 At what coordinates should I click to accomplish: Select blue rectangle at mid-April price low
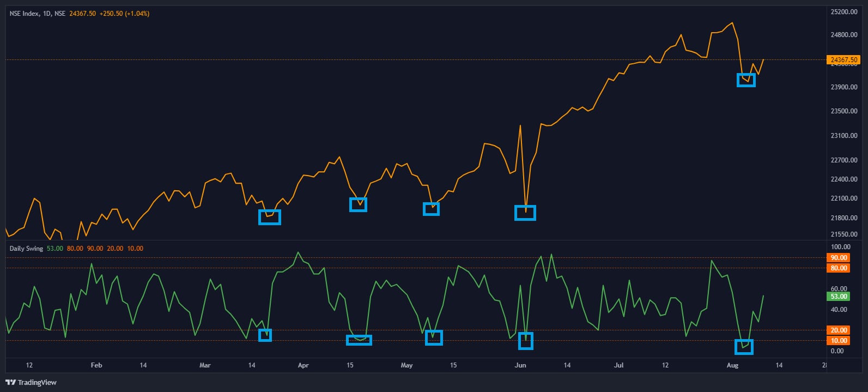tap(358, 204)
